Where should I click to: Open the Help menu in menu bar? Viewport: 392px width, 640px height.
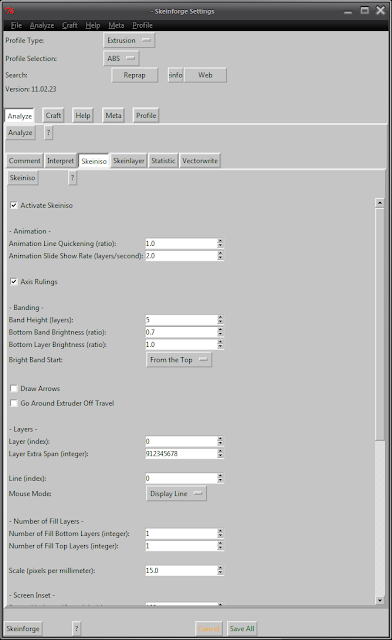(93, 25)
